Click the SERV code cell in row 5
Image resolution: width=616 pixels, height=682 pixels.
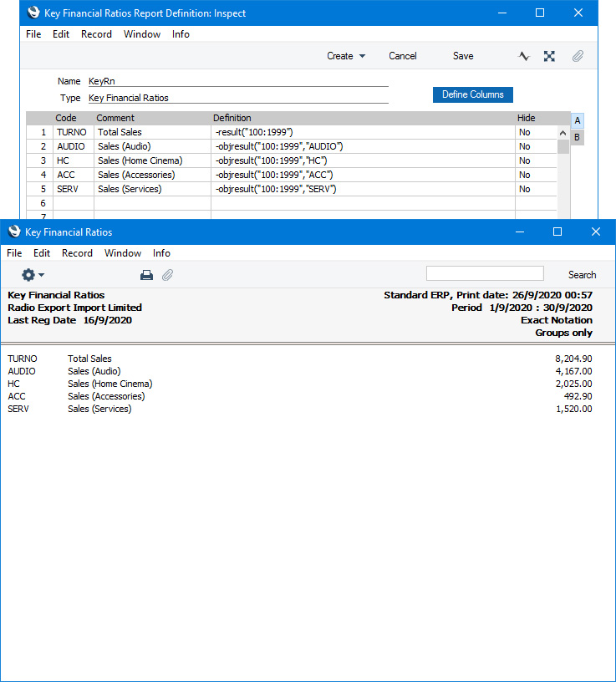coord(73,189)
